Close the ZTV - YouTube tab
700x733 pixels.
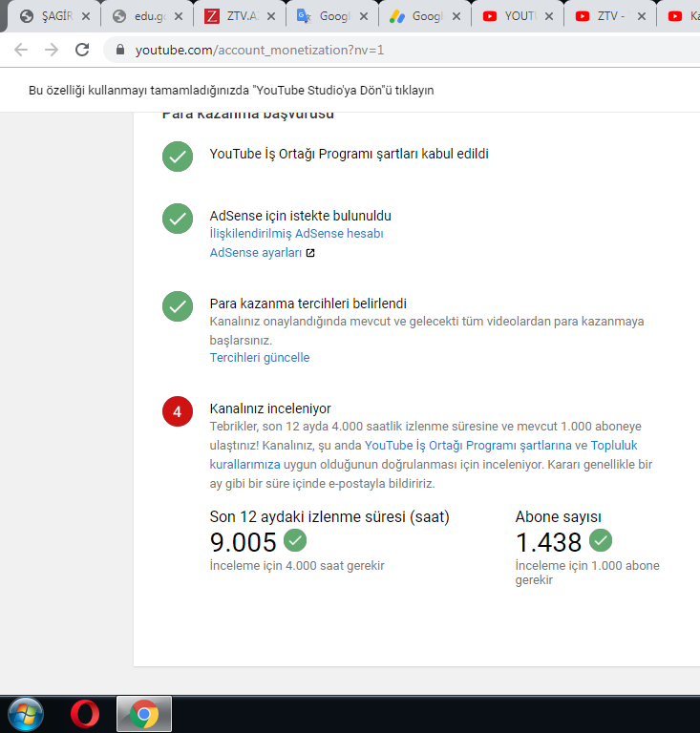pyautogui.click(x=642, y=16)
